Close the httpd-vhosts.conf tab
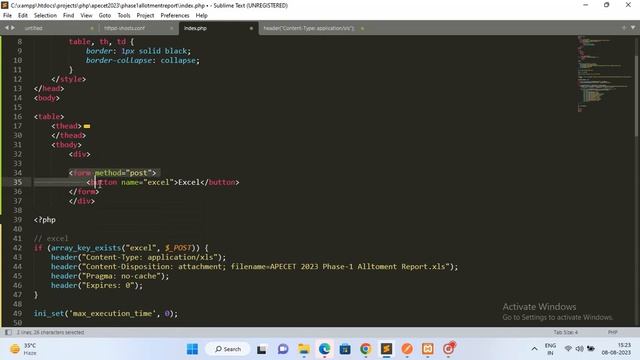The height and width of the screenshot is (360, 640). tap(171, 28)
